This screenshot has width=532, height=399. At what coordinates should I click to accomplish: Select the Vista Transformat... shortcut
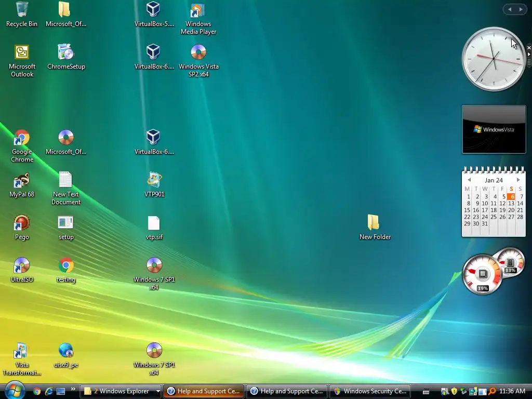click(22, 360)
